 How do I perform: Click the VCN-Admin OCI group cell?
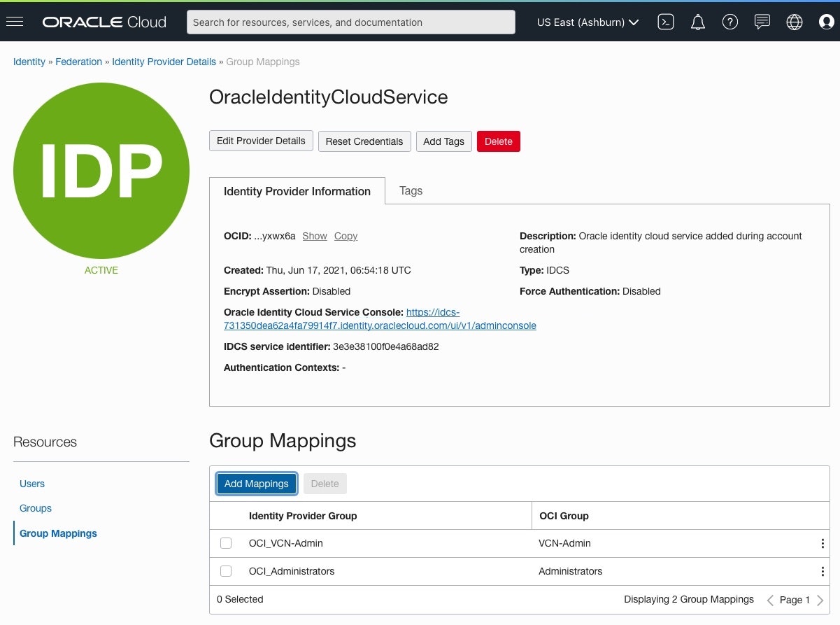coord(564,543)
